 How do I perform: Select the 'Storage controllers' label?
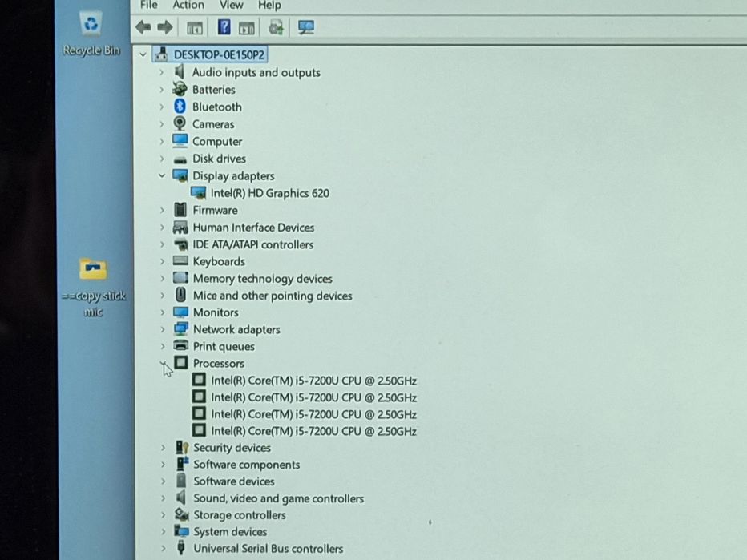[x=240, y=515]
